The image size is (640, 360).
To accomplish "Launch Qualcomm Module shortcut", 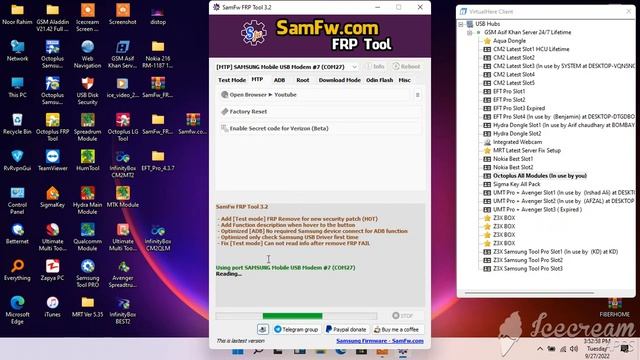I will click(87, 237).
